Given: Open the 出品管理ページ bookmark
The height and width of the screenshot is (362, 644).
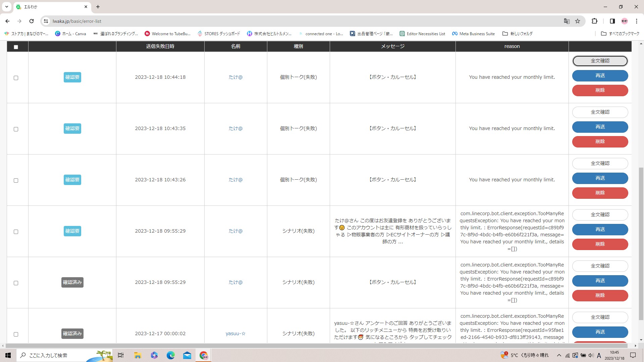Looking at the screenshot, I should (371, 34).
